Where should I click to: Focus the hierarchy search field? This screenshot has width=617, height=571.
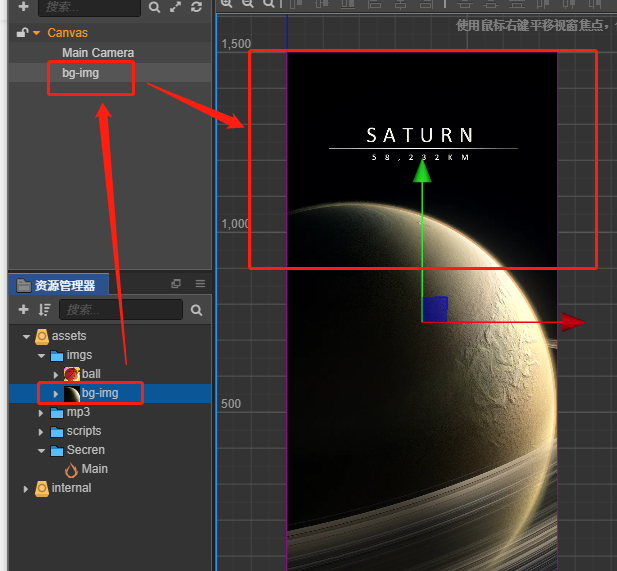[x=89, y=7]
